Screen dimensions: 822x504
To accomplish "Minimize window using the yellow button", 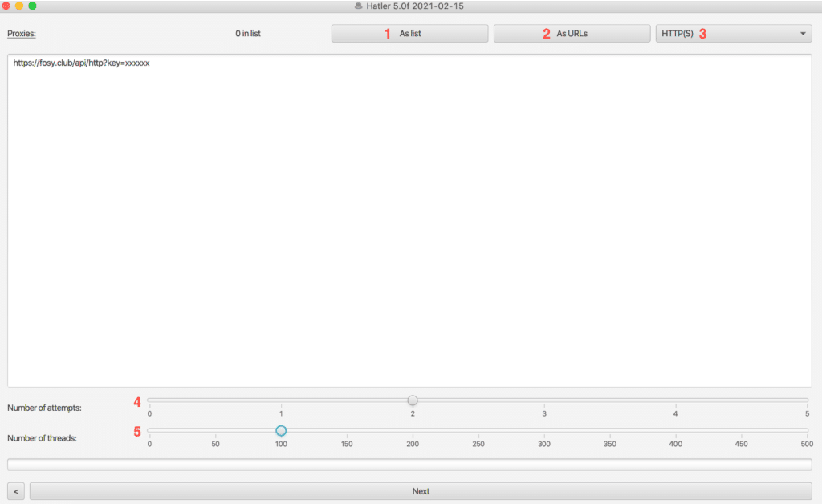I will [19, 6].
